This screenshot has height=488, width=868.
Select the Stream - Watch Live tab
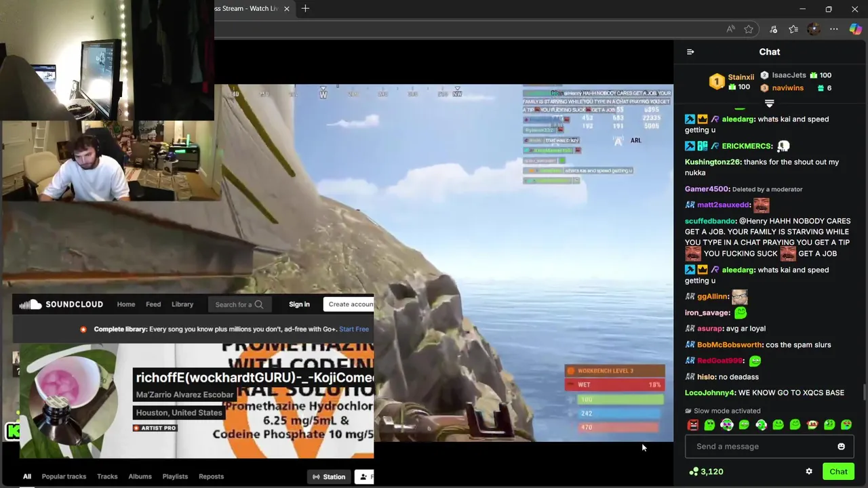pyautogui.click(x=247, y=9)
